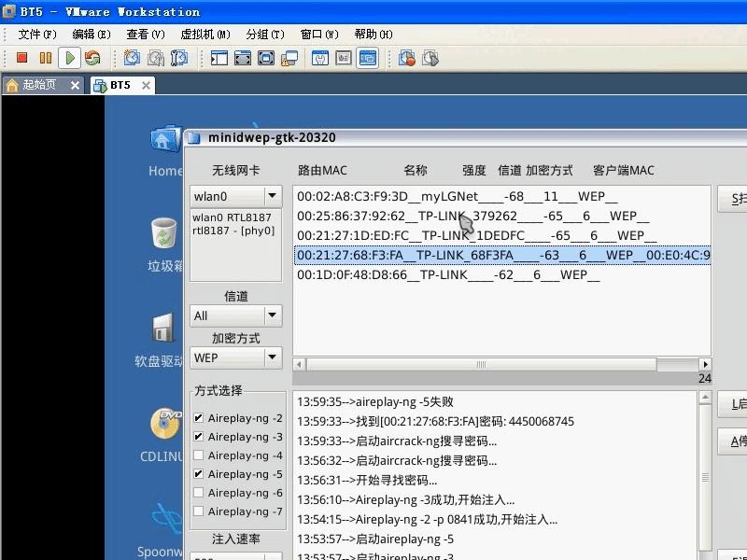Click the network list scroll right arrow

[x=705, y=364]
